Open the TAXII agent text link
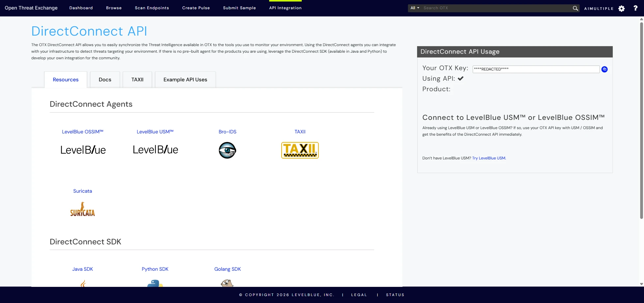Screen dimensions: 644x303 point(300,132)
